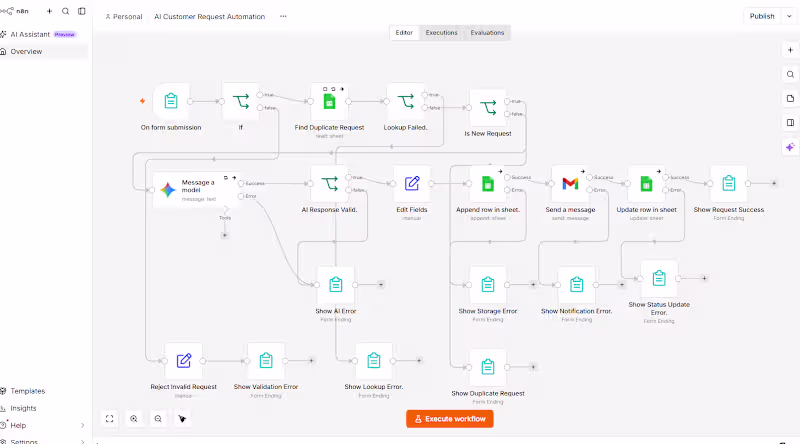This screenshot has height=444, width=800.
Task: Open search in the left sidebar header
Action: point(66,11)
